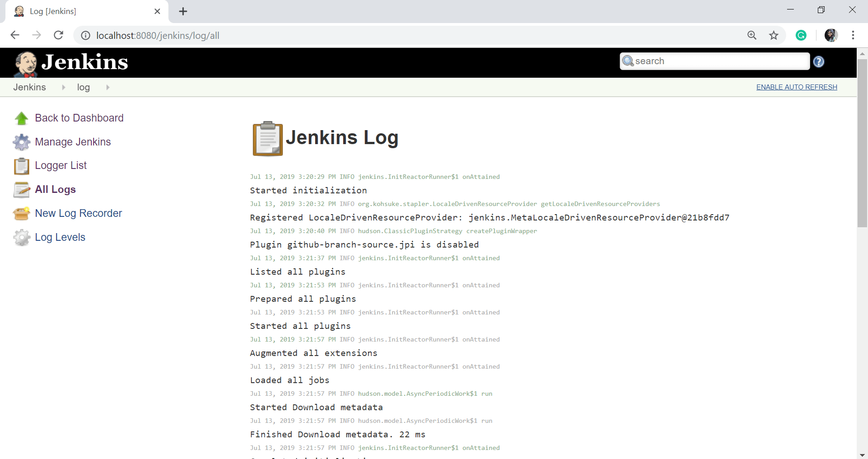
Task: Click 'Finished Download metadata. 22 ms' log line
Action: coord(338,434)
